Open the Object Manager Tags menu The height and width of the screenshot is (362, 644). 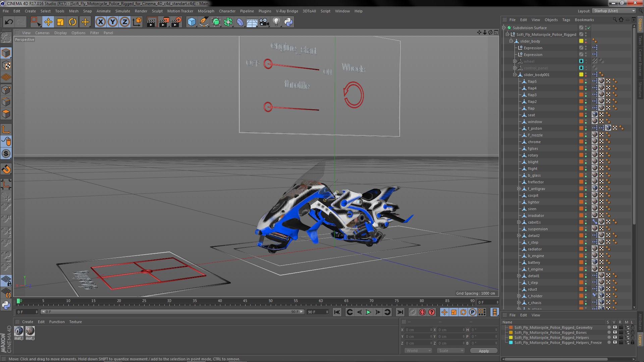pyautogui.click(x=566, y=20)
